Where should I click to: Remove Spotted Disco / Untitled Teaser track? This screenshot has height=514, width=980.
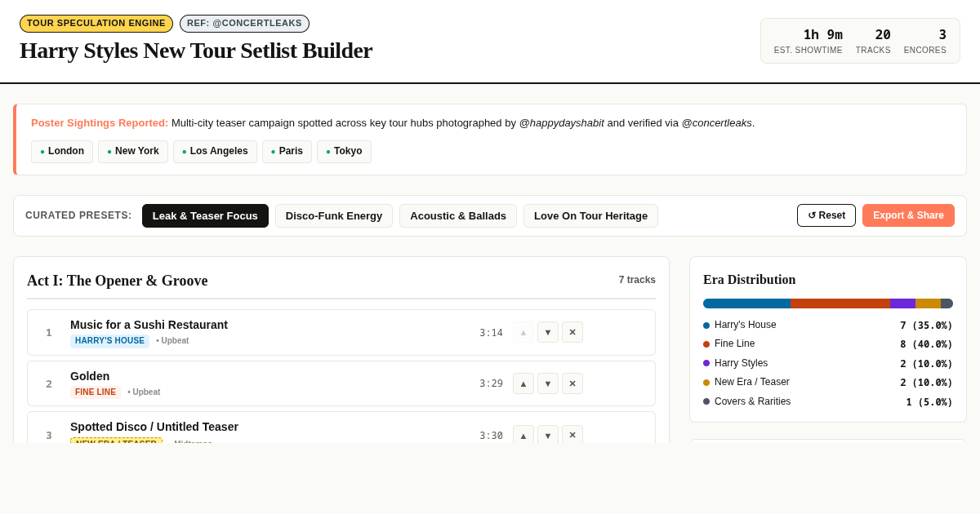572,435
